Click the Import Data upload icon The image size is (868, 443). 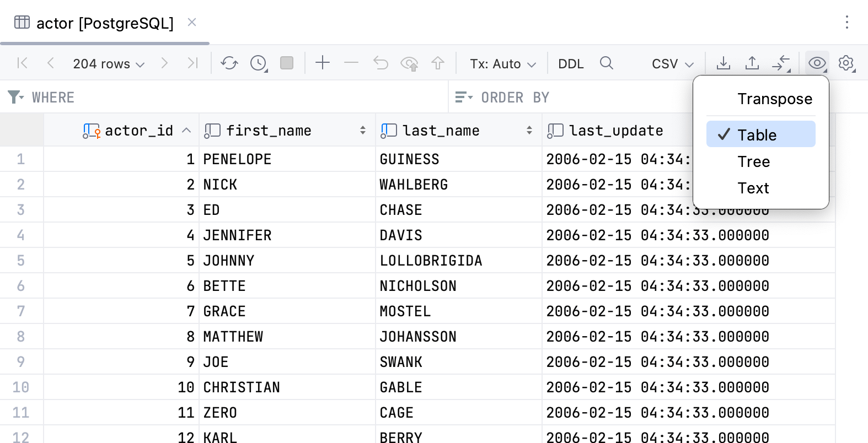coord(752,63)
